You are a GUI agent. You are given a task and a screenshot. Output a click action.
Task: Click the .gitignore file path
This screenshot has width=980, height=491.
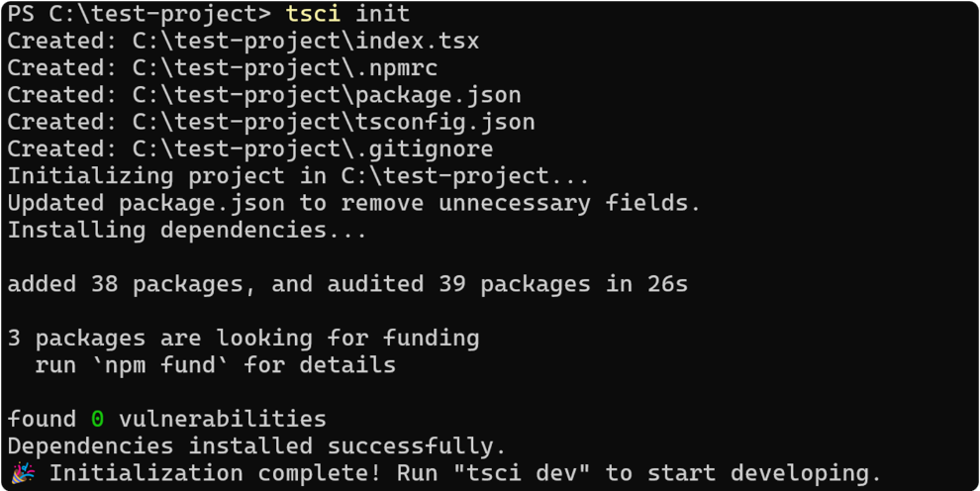(313, 149)
